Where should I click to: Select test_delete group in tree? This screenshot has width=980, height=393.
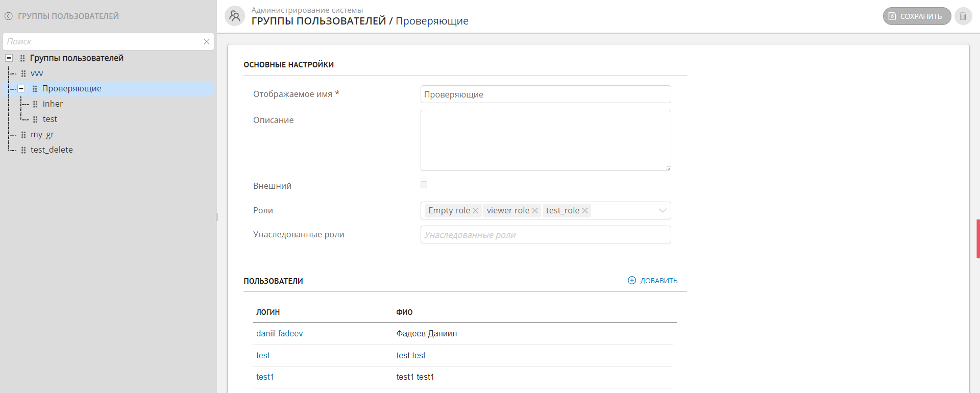[x=52, y=150]
